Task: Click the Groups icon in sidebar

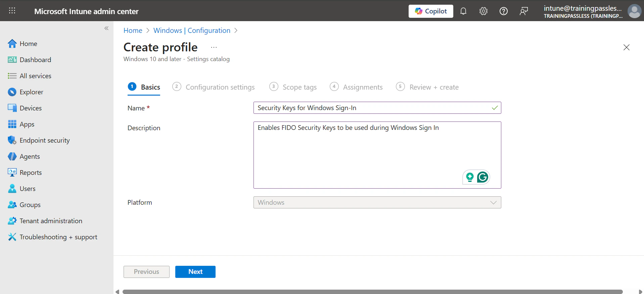Action: 12,205
